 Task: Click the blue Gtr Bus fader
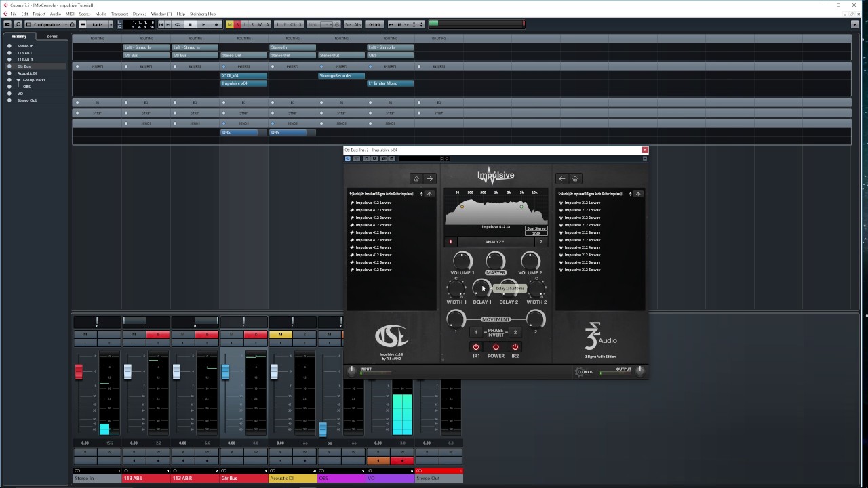click(x=225, y=371)
